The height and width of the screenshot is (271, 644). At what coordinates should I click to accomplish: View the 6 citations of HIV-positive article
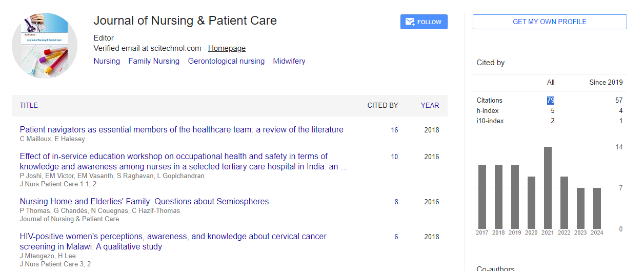click(x=396, y=237)
